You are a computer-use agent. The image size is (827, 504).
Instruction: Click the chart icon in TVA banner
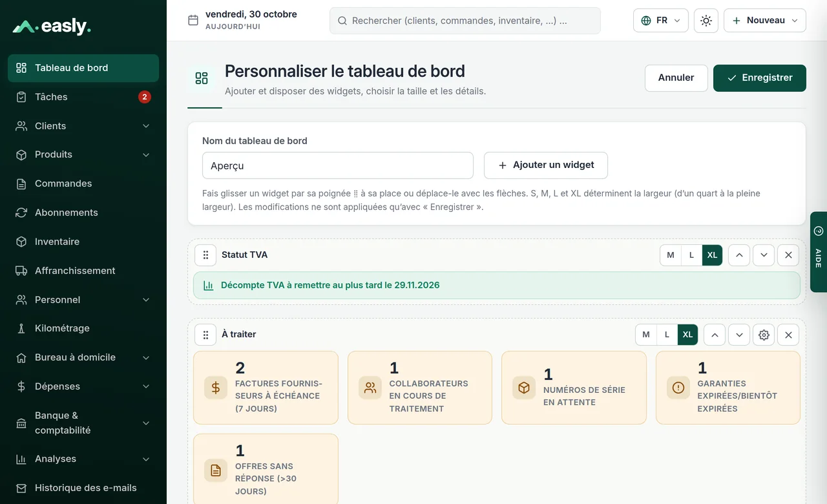pyautogui.click(x=209, y=285)
